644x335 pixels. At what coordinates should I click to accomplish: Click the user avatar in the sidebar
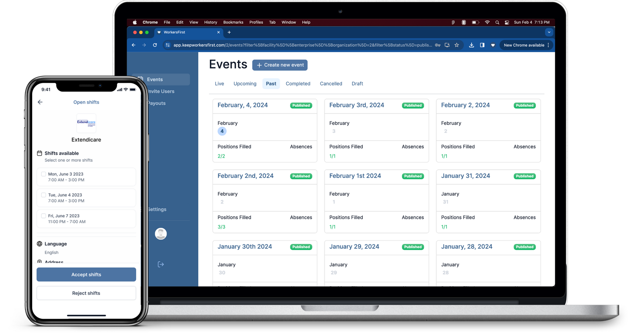click(x=161, y=234)
